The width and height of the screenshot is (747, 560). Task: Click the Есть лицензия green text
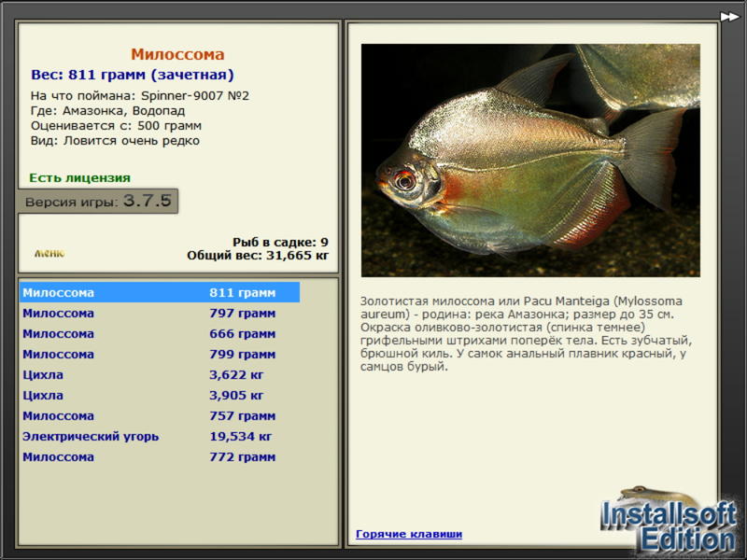point(79,178)
